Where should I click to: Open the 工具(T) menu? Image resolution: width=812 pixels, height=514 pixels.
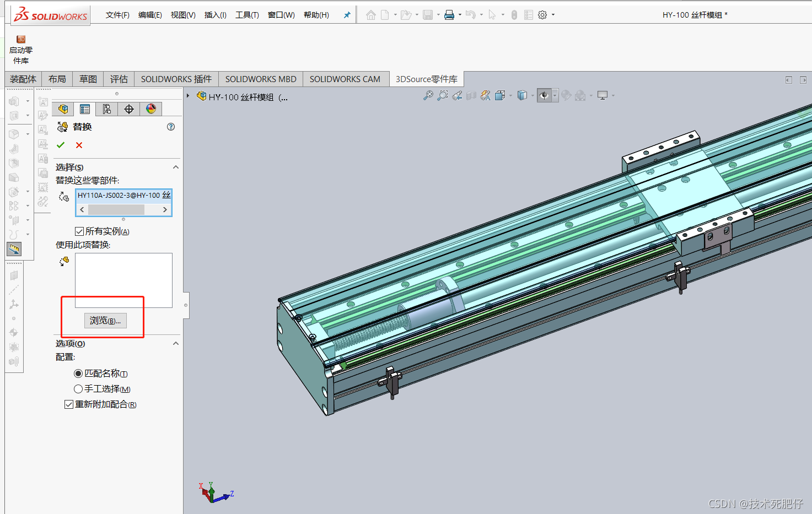[247, 15]
